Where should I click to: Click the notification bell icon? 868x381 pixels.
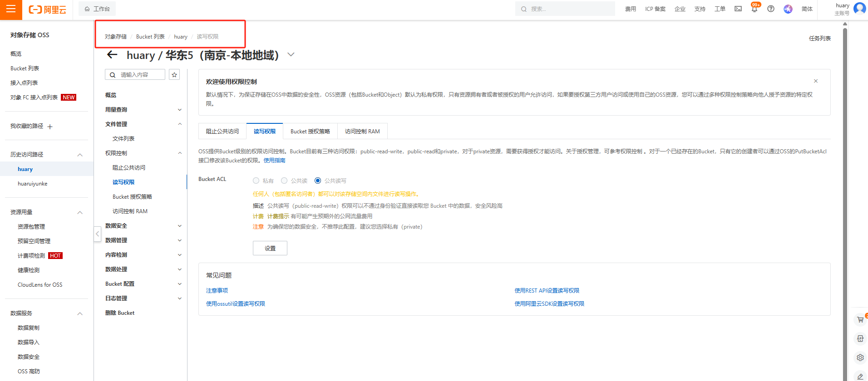pos(754,9)
